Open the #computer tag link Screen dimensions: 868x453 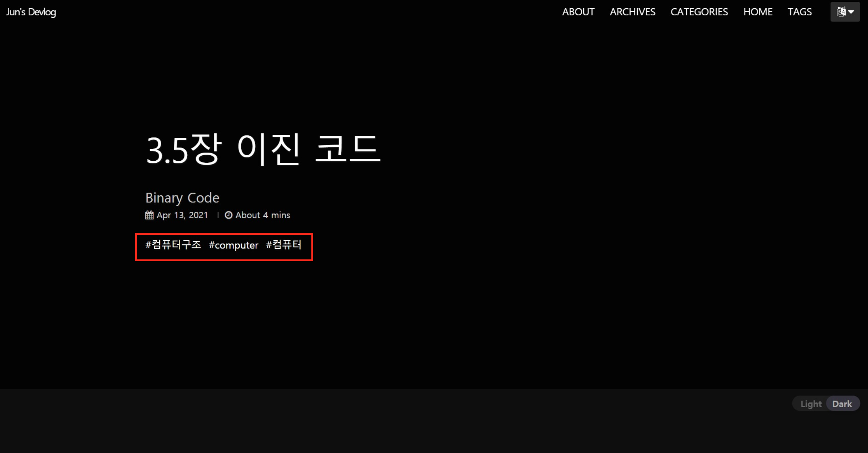click(x=233, y=245)
